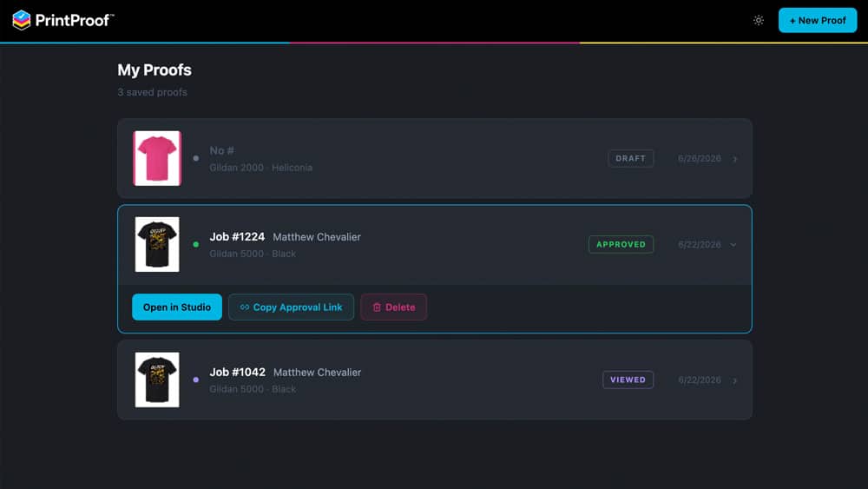Toggle the light/dark theme sun icon
Viewport: 868px width, 489px height.
point(759,20)
